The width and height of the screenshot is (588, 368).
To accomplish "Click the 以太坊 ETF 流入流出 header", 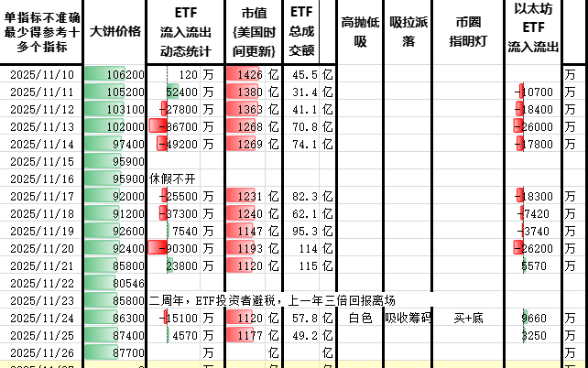I will (537, 31).
